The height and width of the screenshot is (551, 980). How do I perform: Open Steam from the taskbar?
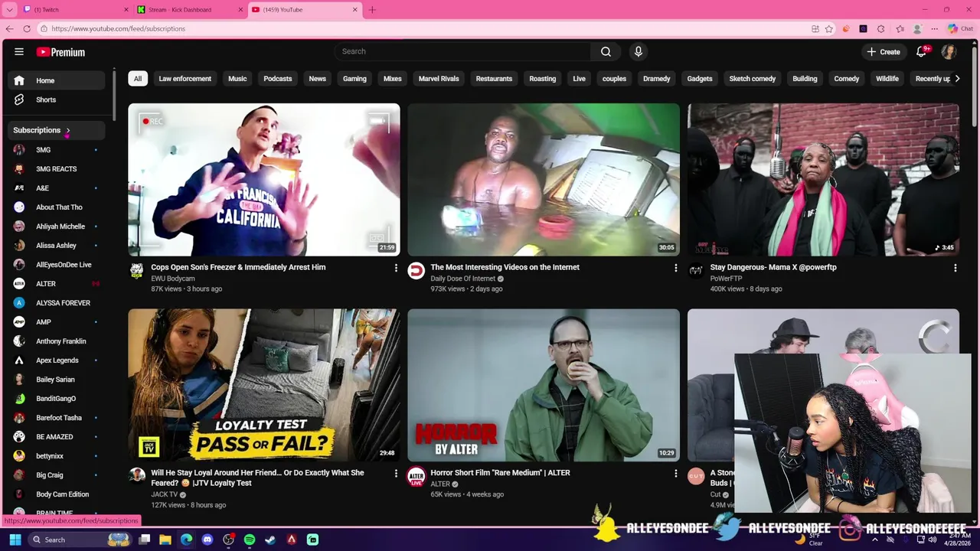pos(270,540)
